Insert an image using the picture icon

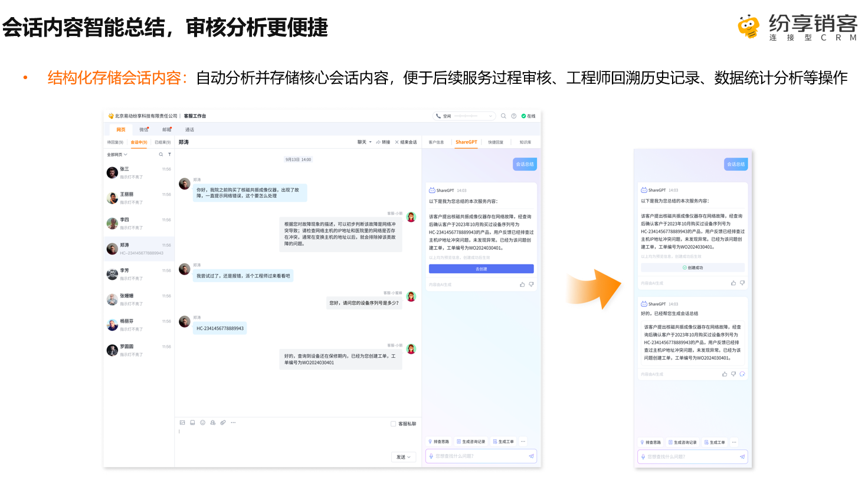[x=182, y=423]
